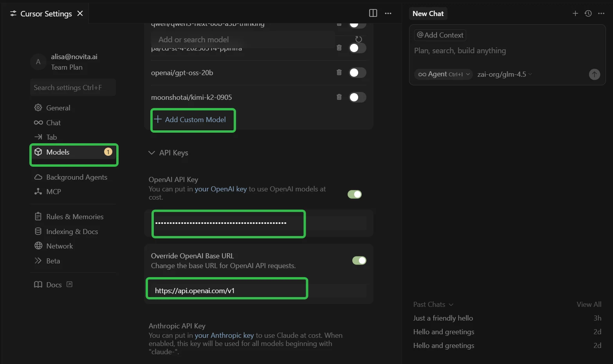
Task: Select the Models settings section
Action: tap(74, 152)
